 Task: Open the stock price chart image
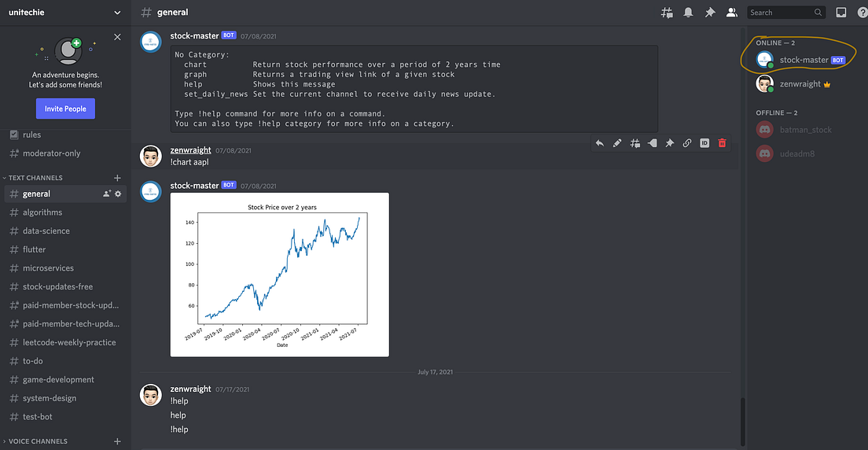pos(280,275)
